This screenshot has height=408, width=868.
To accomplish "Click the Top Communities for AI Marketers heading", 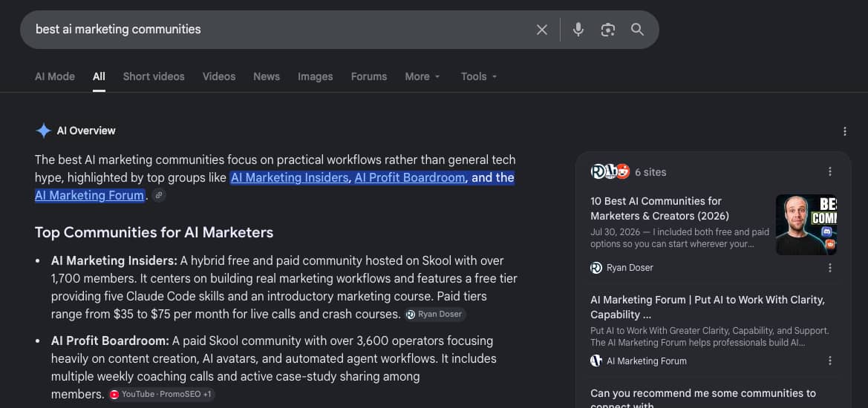I will [x=154, y=232].
